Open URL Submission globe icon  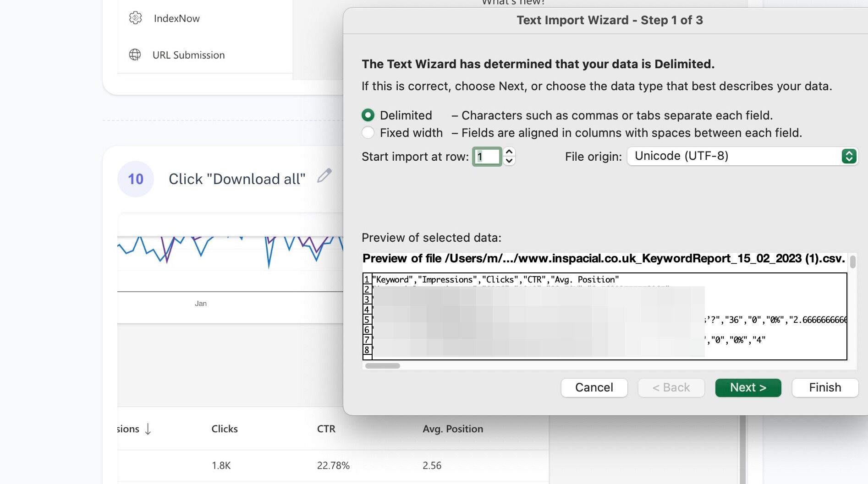(135, 55)
